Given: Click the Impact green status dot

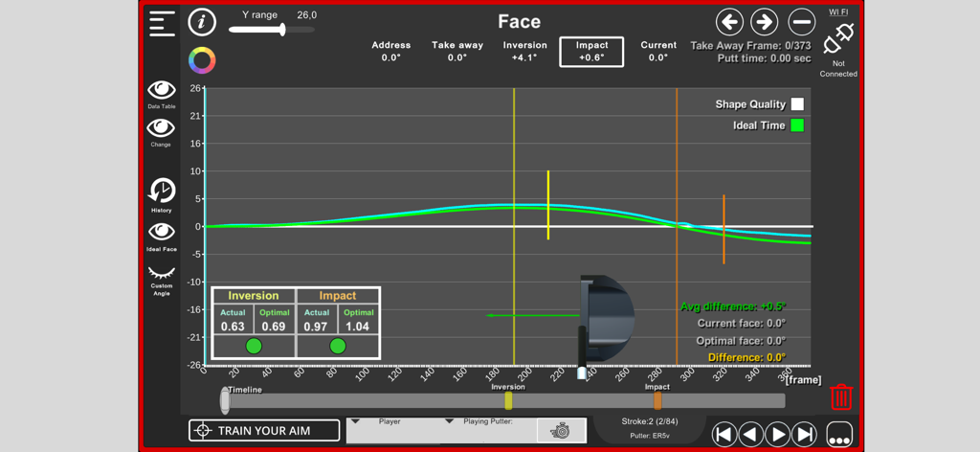Looking at the screenshot, I should pos(338,346).
